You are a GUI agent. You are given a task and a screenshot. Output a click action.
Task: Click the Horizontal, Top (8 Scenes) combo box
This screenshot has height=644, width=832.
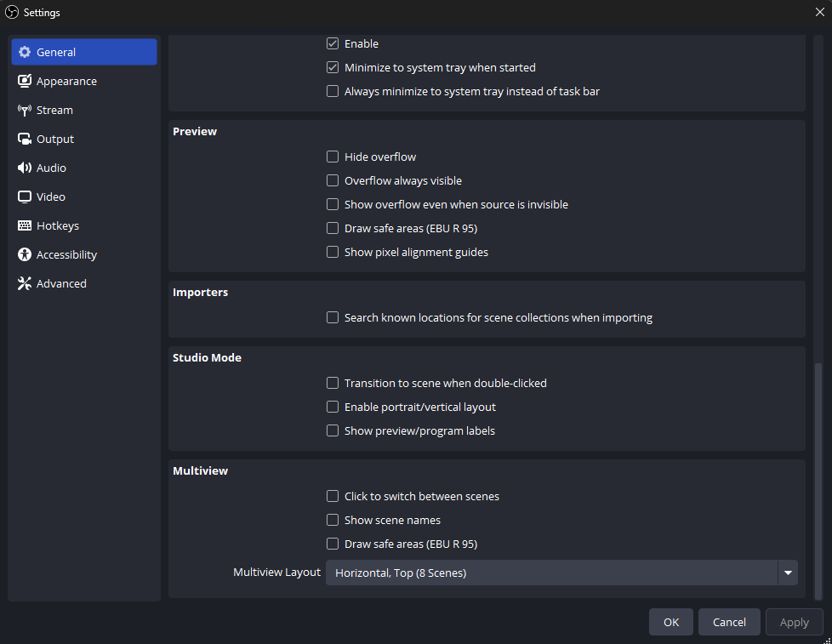pyautogui.click(x=561, y=573)
